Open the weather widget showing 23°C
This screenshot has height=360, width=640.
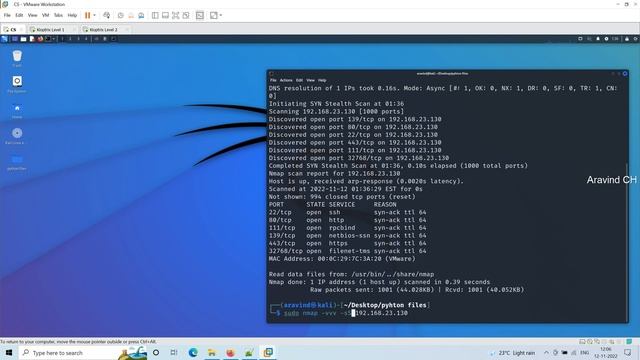513,353
